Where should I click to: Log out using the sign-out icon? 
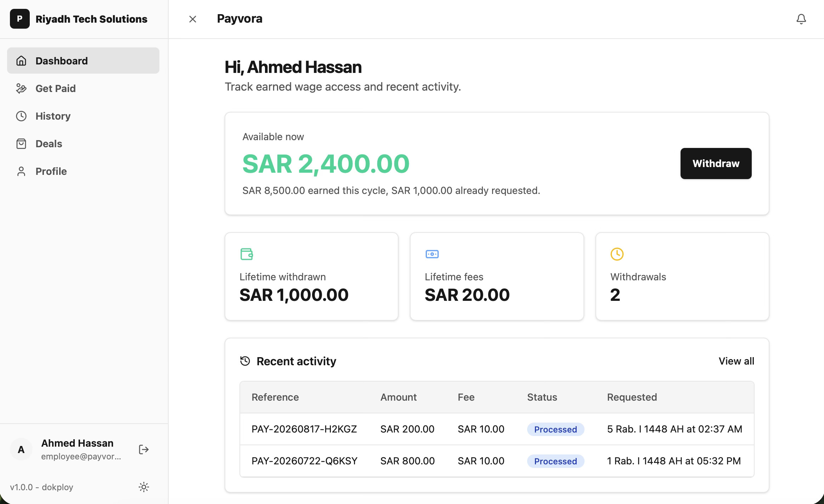pos(143,449)
